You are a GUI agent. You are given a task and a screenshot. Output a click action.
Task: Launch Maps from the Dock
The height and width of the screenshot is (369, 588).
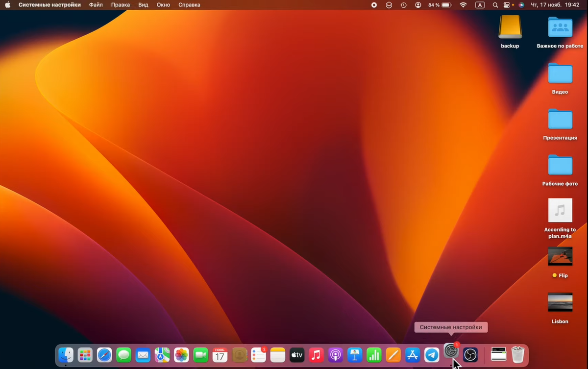click(162, 355)
